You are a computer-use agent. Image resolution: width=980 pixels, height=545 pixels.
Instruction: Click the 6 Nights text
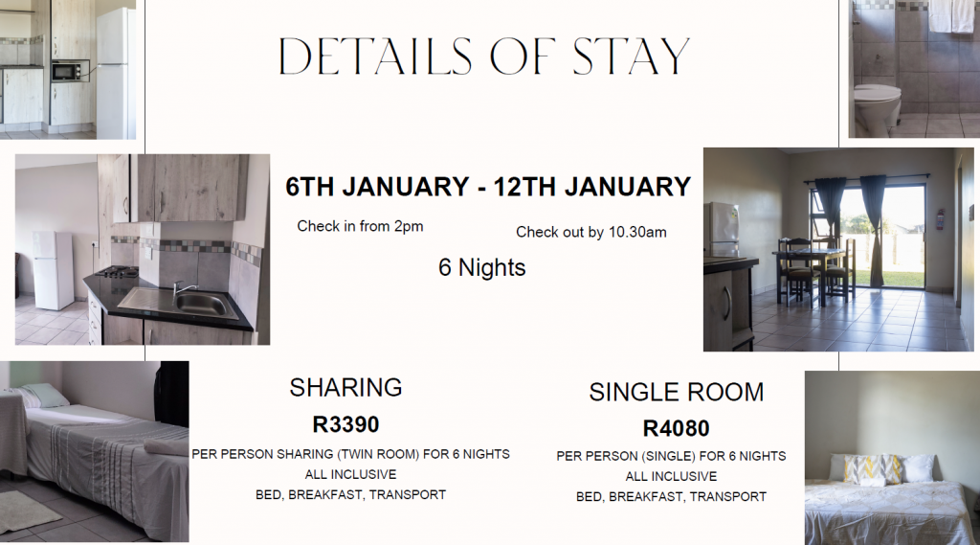482,268
